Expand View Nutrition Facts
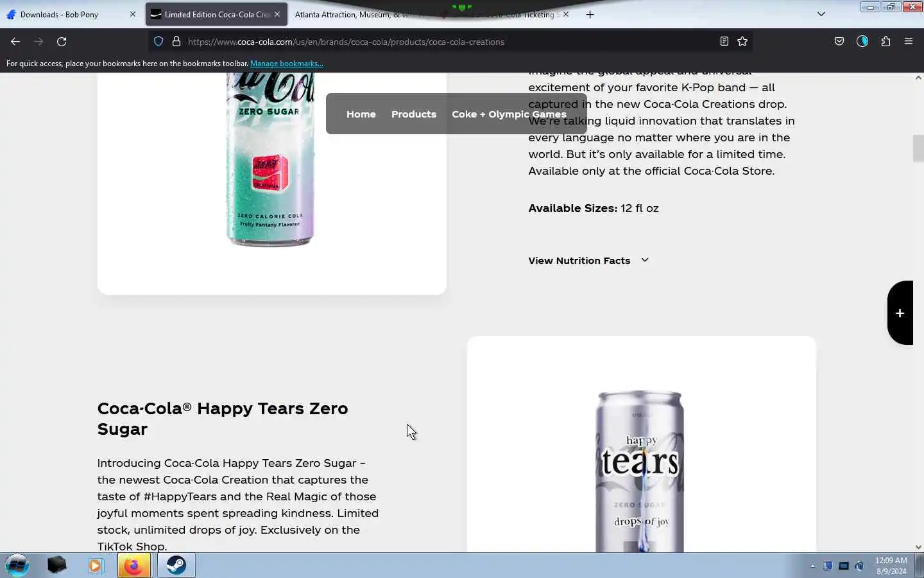The width and height of the screenshot is (924, 578). (588, 261)
